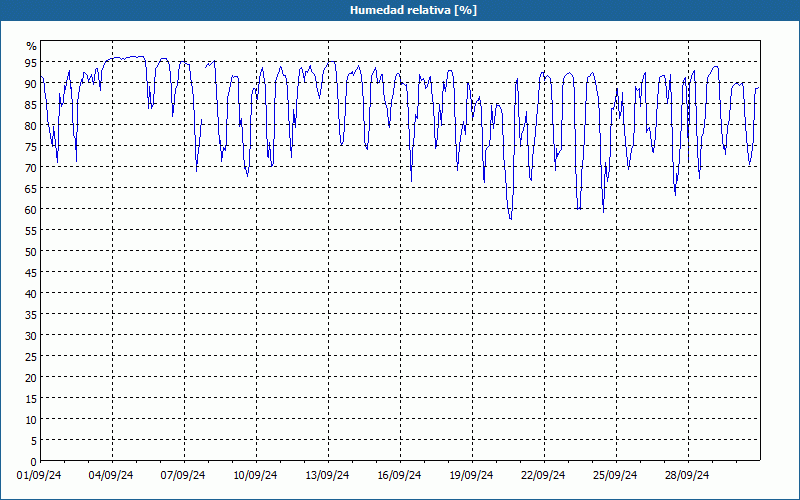Click the % unit label above the y-axis

32,46
